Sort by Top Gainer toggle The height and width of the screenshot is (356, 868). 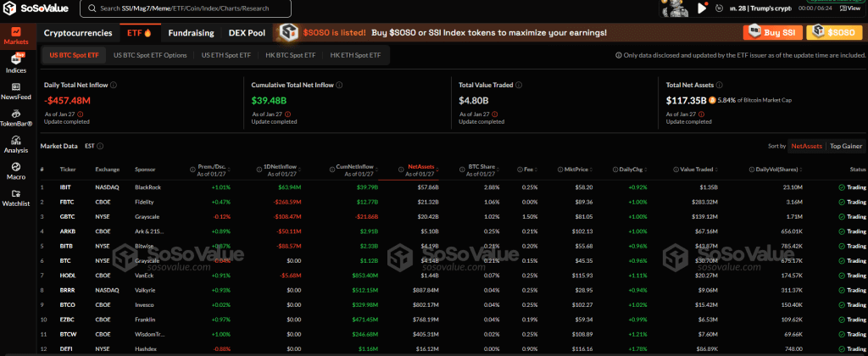846,146
